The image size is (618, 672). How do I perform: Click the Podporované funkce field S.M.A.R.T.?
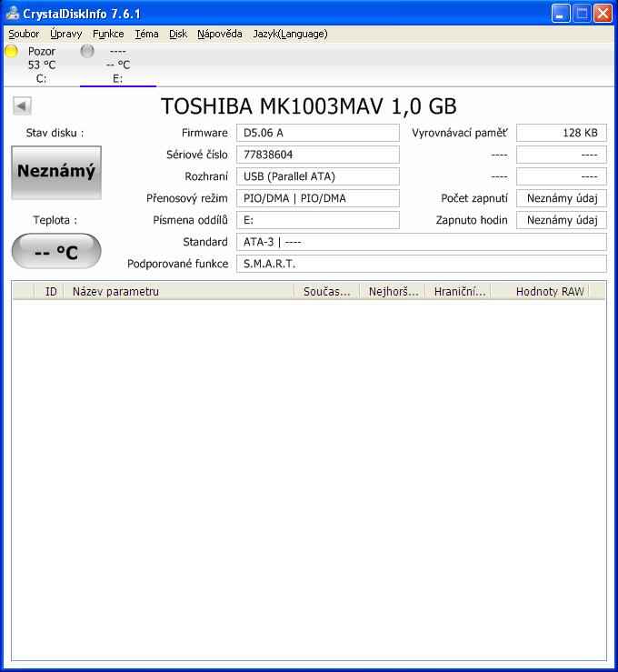click(422, 264)
